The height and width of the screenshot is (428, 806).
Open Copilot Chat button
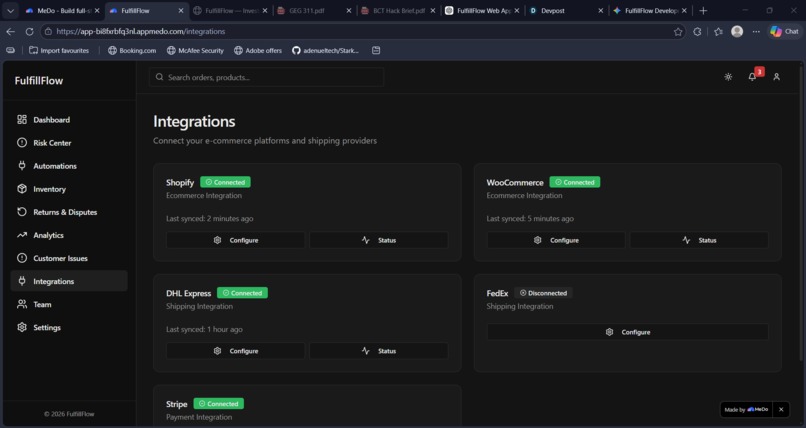pos(785,31)
